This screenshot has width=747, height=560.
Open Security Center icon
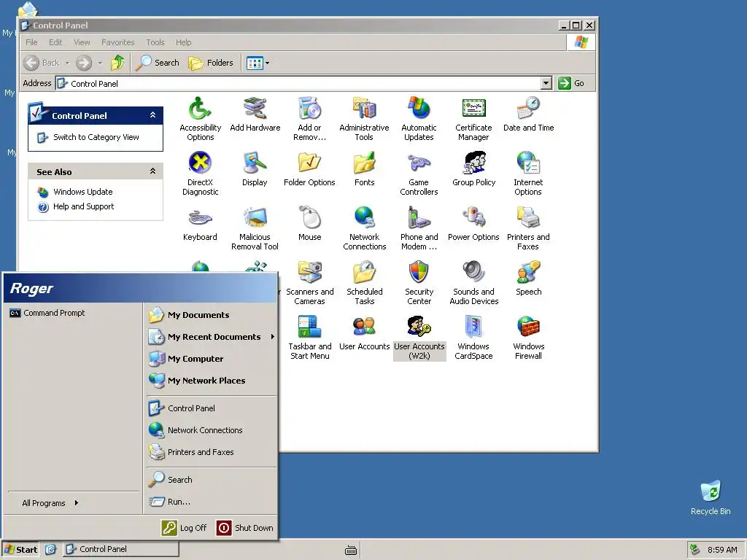click(419, 284)
